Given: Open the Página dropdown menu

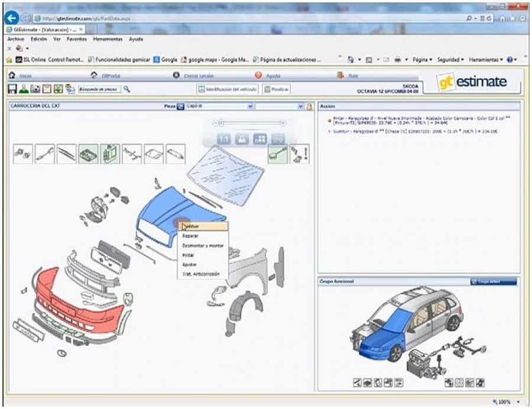Looking at the screenshot, I should [423, 60].
